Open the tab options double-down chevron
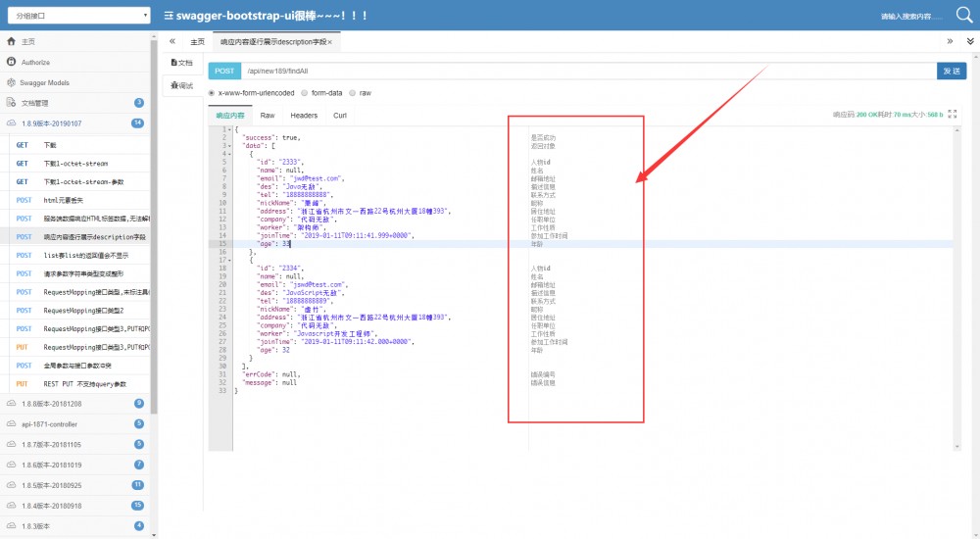980x539 pixels. click(970, 41)
